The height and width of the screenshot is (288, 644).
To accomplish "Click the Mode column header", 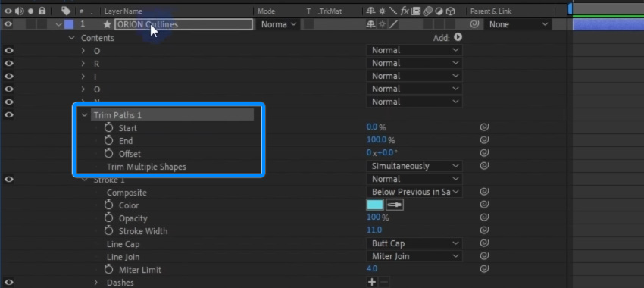I will point(266,11).
